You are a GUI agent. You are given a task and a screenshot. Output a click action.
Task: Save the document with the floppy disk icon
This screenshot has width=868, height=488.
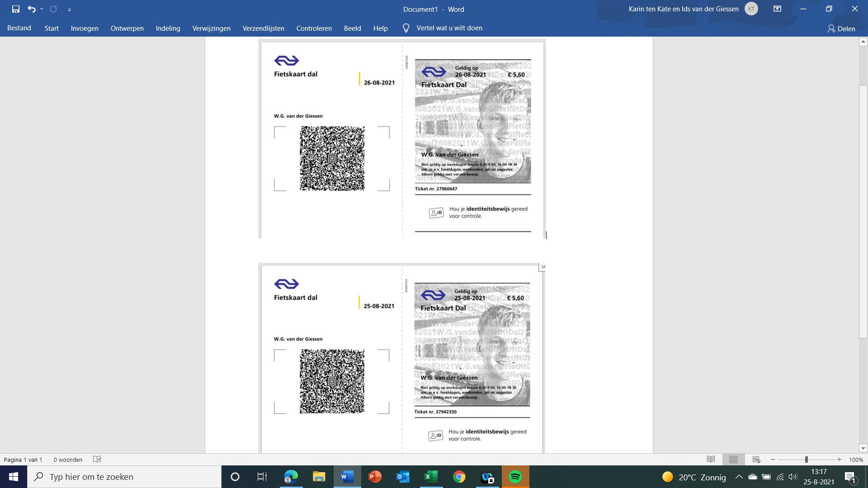tap(16, 9)
